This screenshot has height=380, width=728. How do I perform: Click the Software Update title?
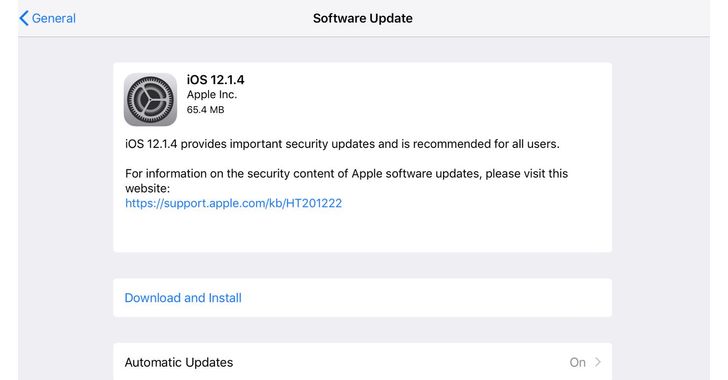click(363, 18)
